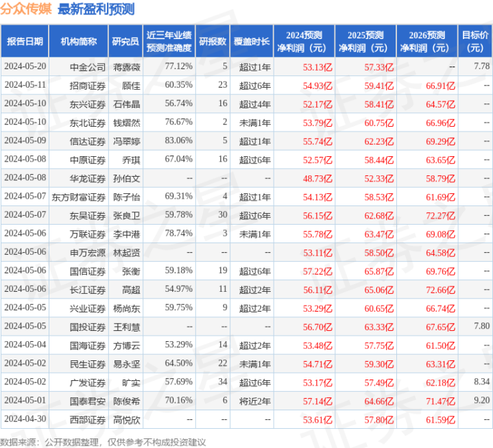Click the 77.12% accuracy value

[x=178, y=66]
